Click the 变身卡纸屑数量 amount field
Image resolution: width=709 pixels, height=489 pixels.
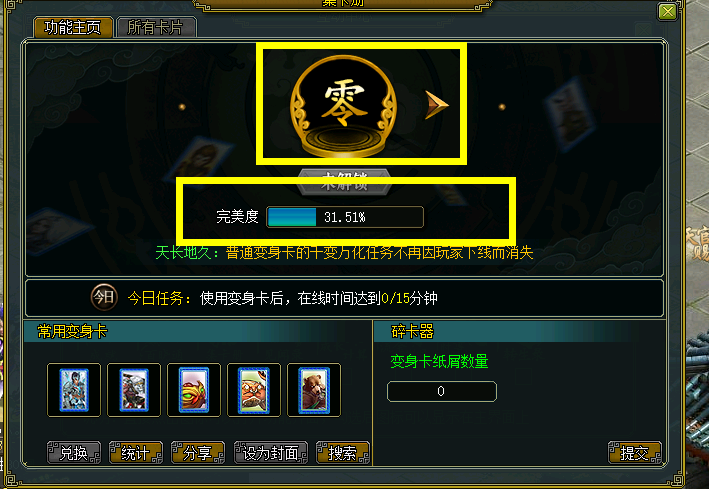point(442,391)
